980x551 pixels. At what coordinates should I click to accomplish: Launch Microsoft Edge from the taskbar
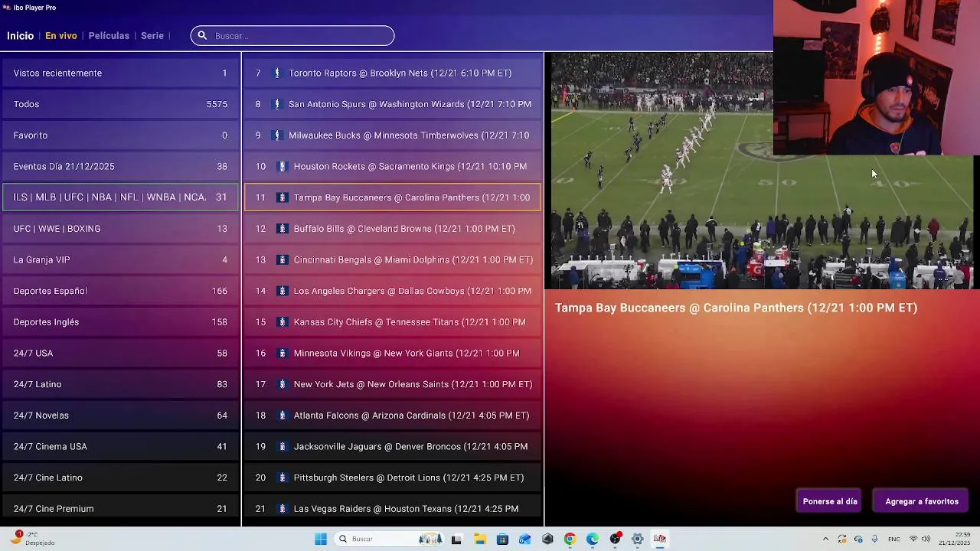[593, 540]
